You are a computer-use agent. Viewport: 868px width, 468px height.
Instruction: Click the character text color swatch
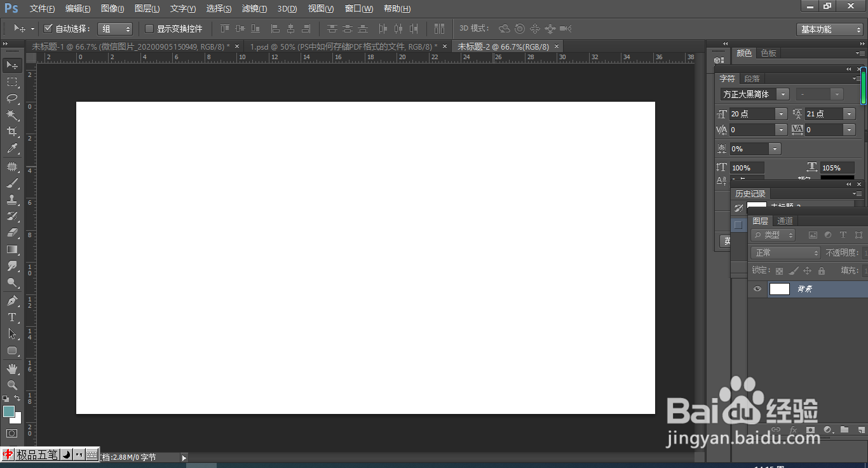837,179
